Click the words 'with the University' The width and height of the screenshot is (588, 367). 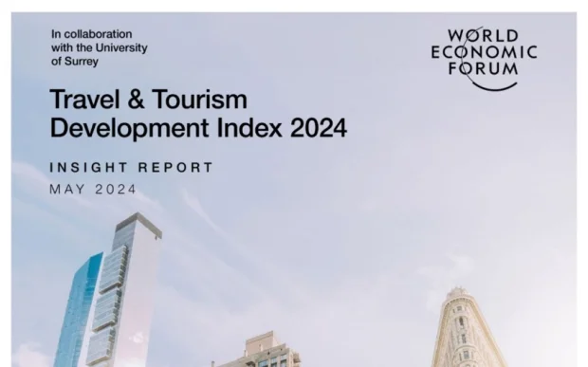tap(100, 47)
